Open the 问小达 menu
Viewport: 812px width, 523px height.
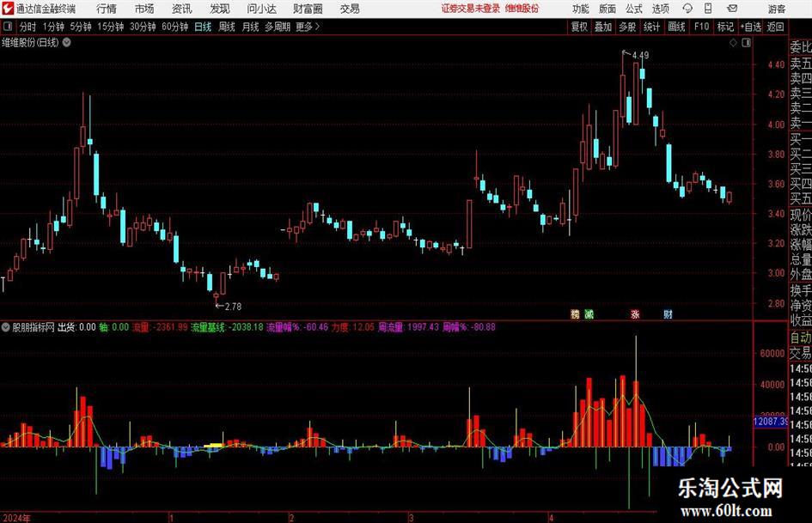(x=261, y=9)
